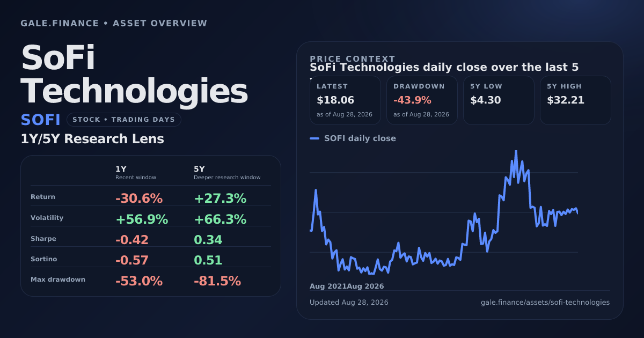Click the 5Y High $32.21 card
644x338 pixels.
point(575,100)
